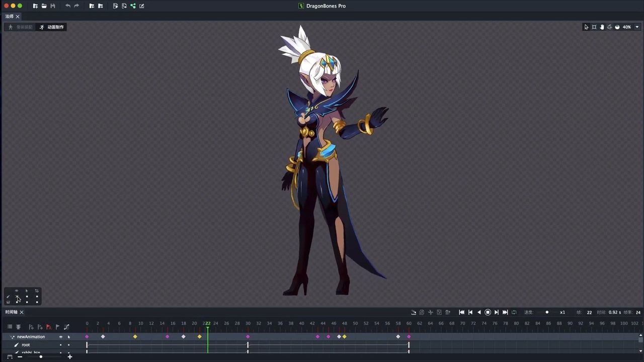Close the 法师 document tab
The height and width of the screenshot is (362, 644).
click(17, 17)
